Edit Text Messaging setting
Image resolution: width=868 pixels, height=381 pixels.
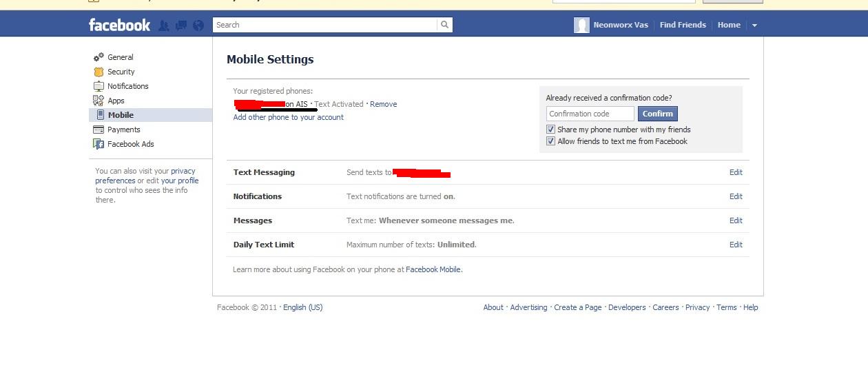[736, 172]
